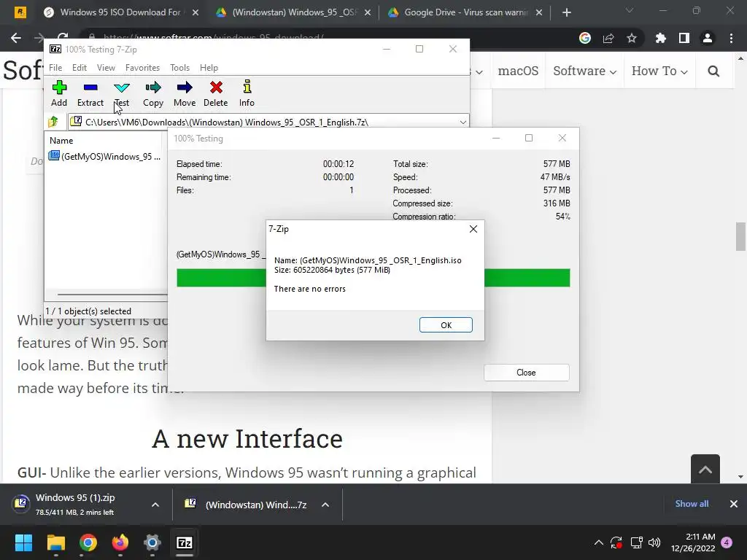Click the Extract toolbar icon
747x560 pixels.
point(90,93)
